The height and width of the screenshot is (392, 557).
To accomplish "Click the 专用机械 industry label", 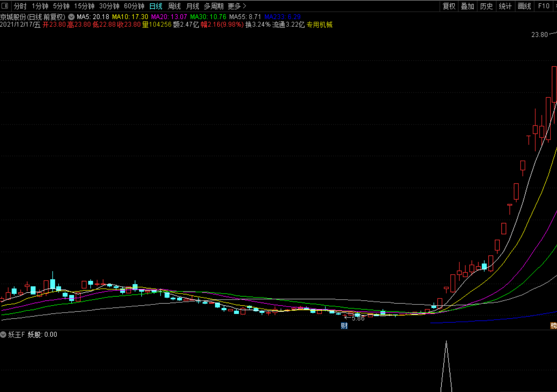I will coord(320,25).
